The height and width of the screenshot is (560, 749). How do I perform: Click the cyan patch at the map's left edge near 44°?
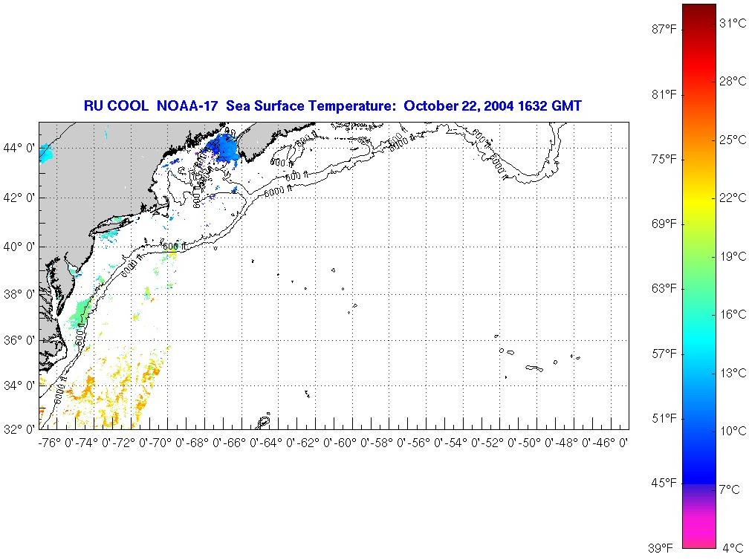click(x=45, y=153)
